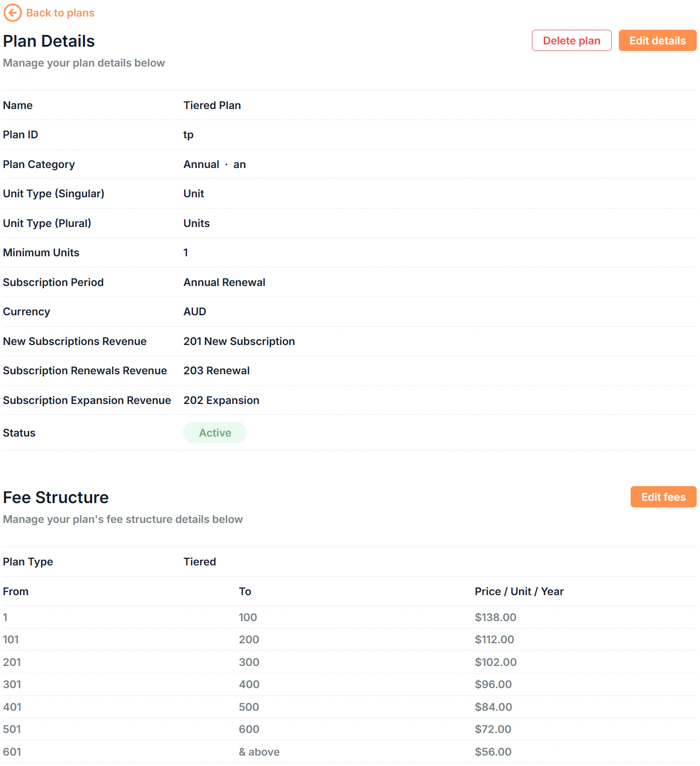
Task: Click the Delete plan button
Action: pyautogui.click(x=571, y=41)
